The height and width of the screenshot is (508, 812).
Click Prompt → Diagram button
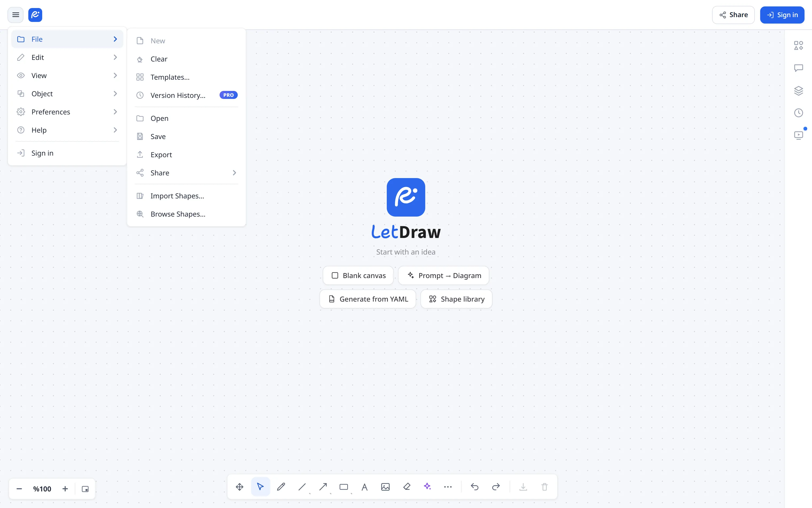pyautogui.click(x=444, y=275)
